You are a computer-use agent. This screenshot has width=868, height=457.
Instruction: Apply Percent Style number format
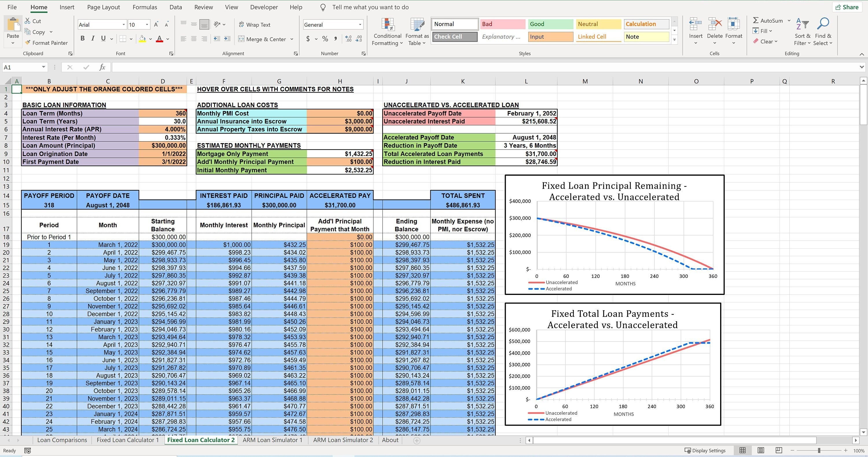pyautogui.click(x=325, y=39)
